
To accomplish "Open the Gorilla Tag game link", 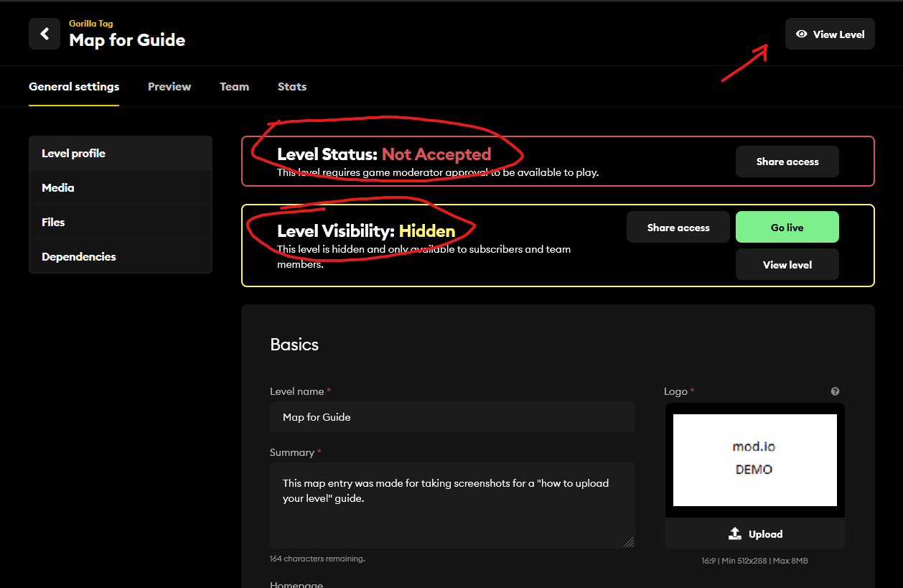I will tap(90, 24).
